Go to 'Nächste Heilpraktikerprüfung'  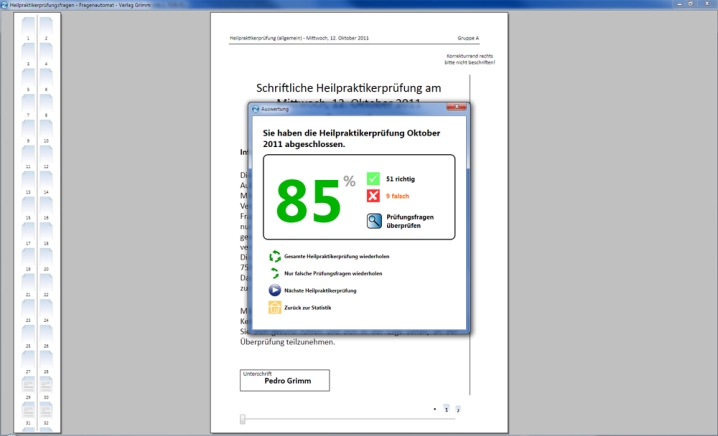pos(321,290)
